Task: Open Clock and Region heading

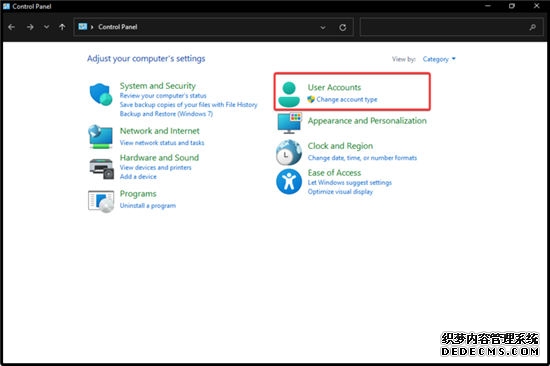Action: click(x=340, y=146)
